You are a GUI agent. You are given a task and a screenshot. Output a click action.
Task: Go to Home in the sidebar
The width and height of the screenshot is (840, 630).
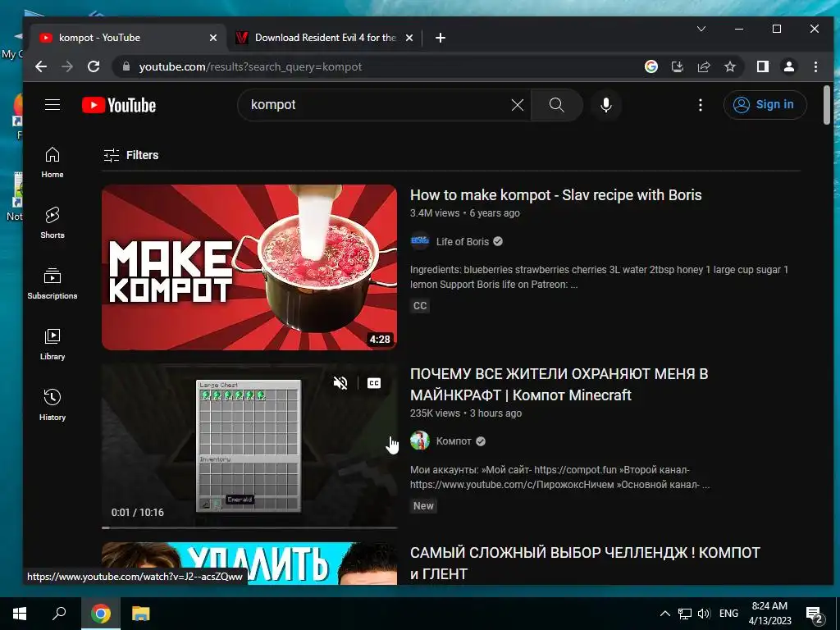[x=52, y=163]
